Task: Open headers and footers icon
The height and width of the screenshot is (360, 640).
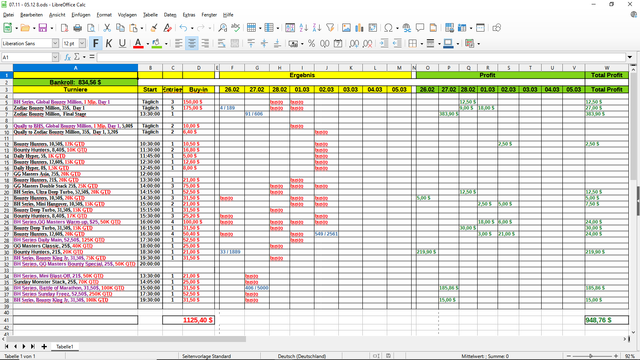Action: tap(433, 28)
